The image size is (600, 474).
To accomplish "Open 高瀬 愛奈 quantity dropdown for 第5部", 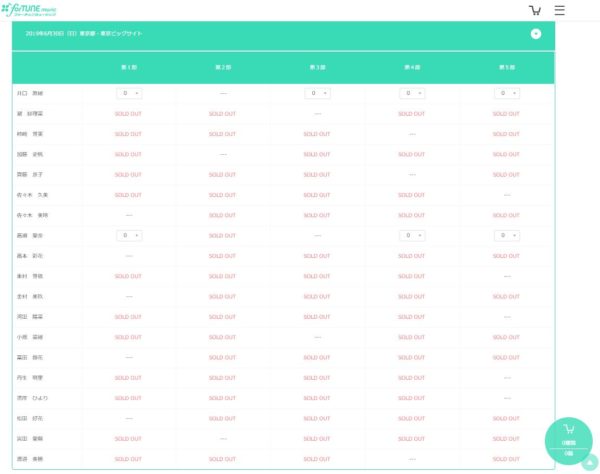I will click(507, 236).
